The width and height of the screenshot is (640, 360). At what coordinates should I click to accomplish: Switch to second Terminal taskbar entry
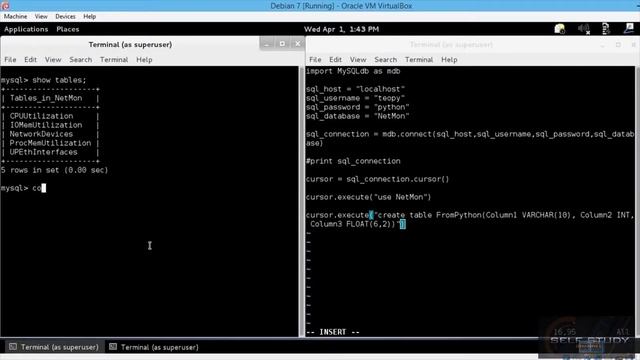point(154,347)
